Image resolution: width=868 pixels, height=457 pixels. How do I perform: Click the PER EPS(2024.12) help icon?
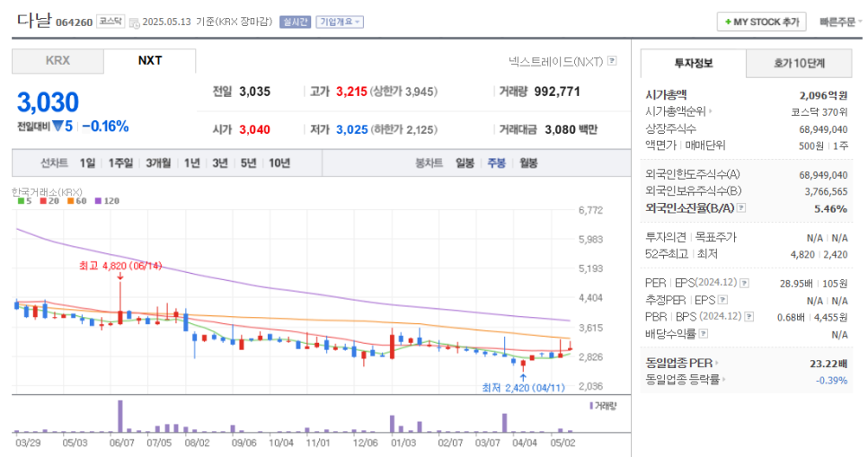745,284
